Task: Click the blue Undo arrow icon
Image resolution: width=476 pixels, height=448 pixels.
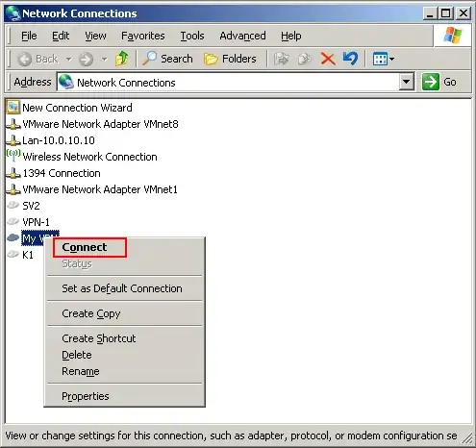Action: click(x=350, y=59)
